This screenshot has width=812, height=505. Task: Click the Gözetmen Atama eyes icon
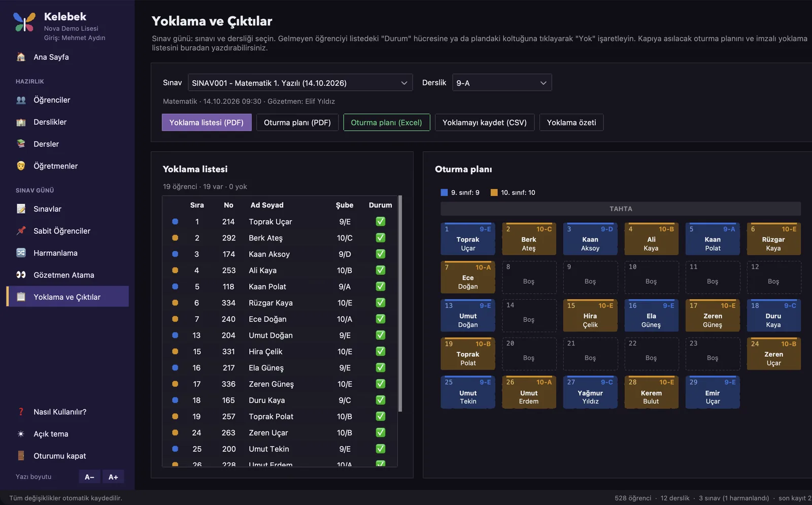pos(21,275)
